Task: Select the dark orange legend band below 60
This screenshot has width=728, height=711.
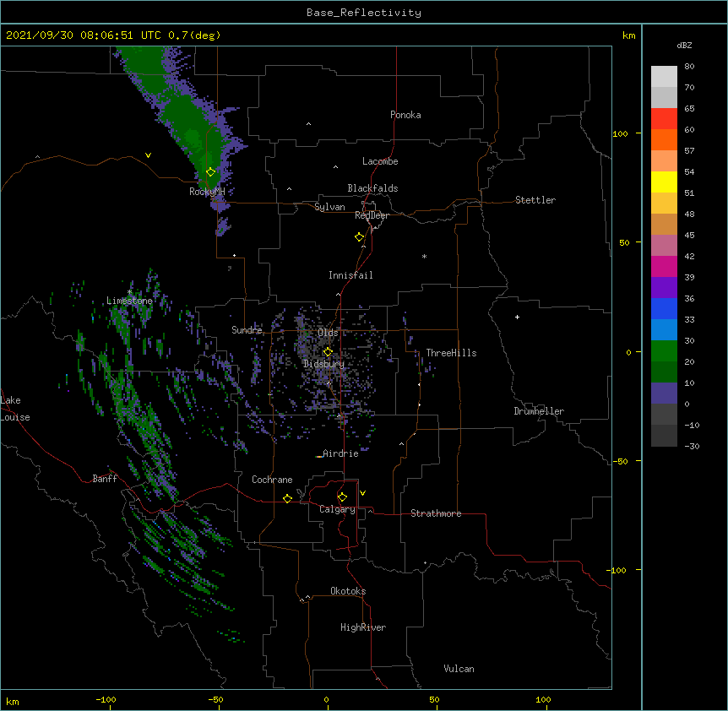Action: (x=664, y=139)
